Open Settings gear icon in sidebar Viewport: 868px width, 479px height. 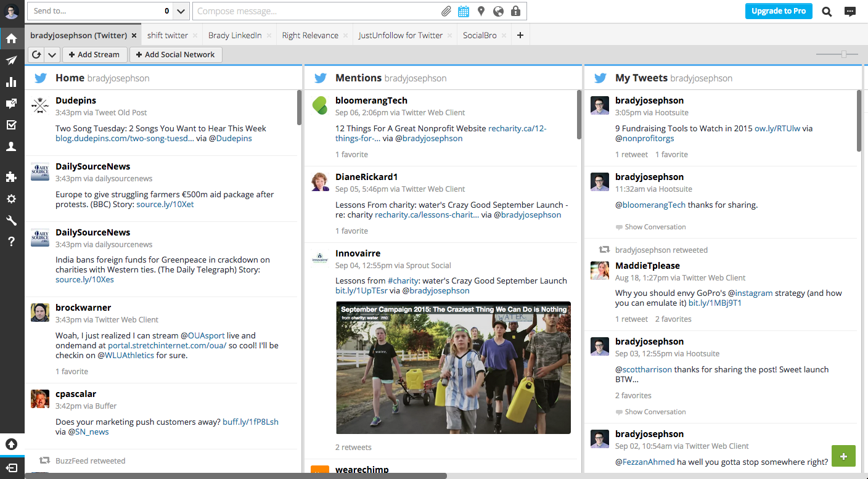click(x=11, y=199)
